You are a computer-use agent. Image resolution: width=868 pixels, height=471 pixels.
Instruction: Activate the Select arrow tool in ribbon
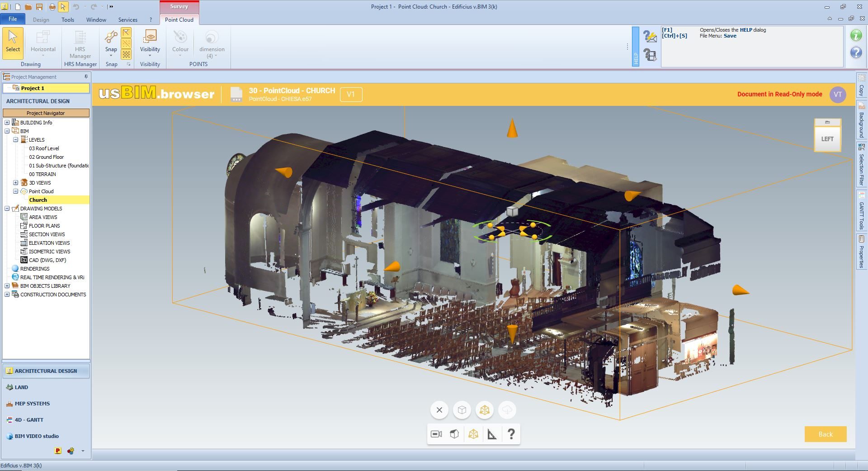(x=13, y=43)
